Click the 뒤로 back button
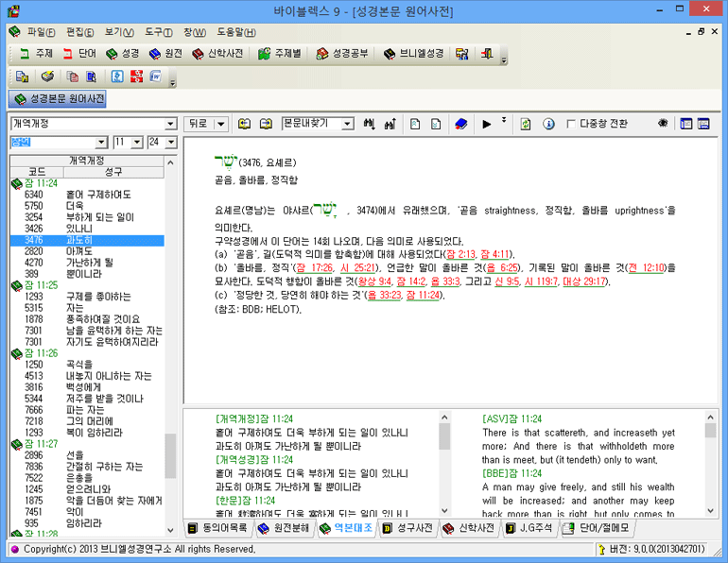Viewport: 728px width, 563px height. (199, 124)
